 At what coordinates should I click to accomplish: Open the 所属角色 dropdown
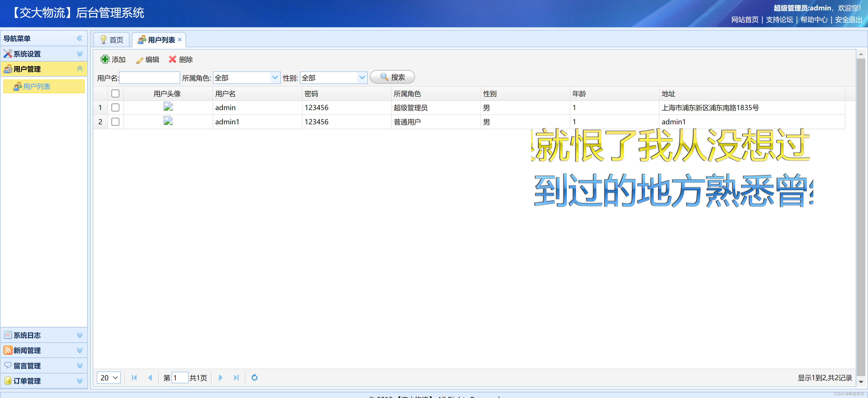pyautogui.click(x=275, y=78)
